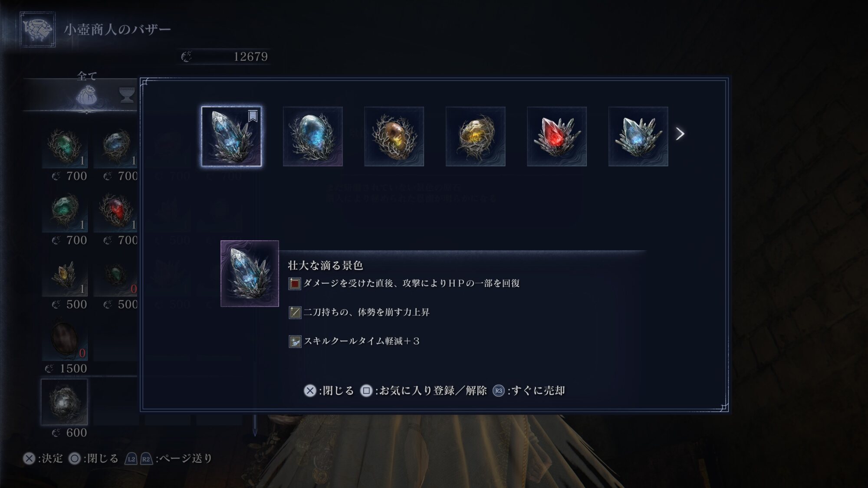The height and width of the screenshot is (488, 868).
Task: Select the grey orb item priced 600
Action: coord(64,402)
